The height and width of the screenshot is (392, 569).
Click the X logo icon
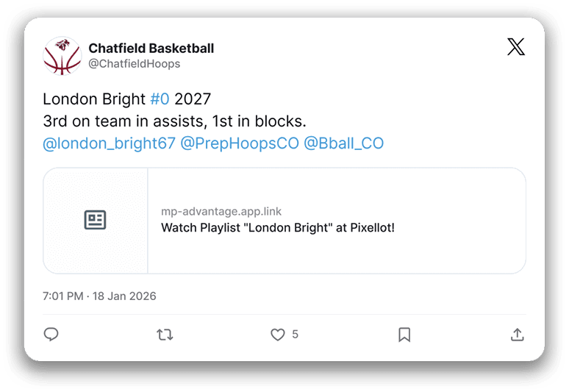(x=516, y=47)
